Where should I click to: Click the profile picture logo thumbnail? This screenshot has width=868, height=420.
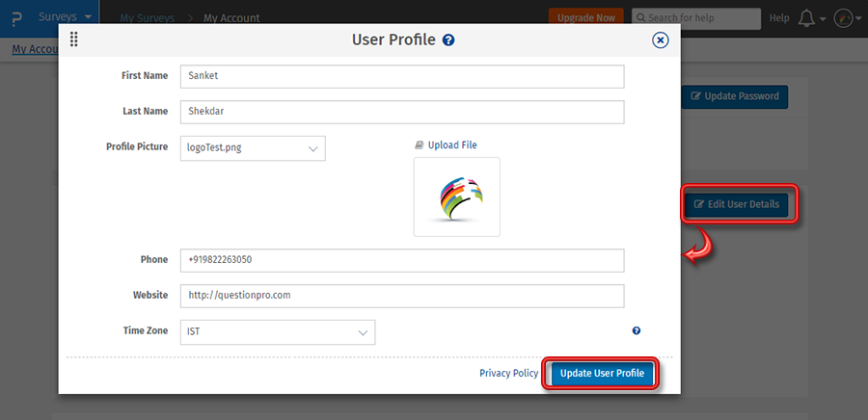coord(456,197)
